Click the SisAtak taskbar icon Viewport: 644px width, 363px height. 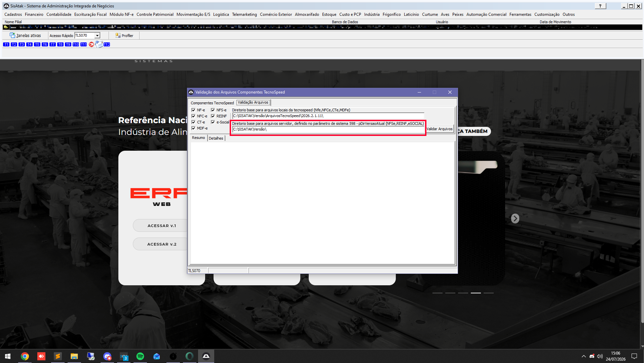tap(206, 356)
